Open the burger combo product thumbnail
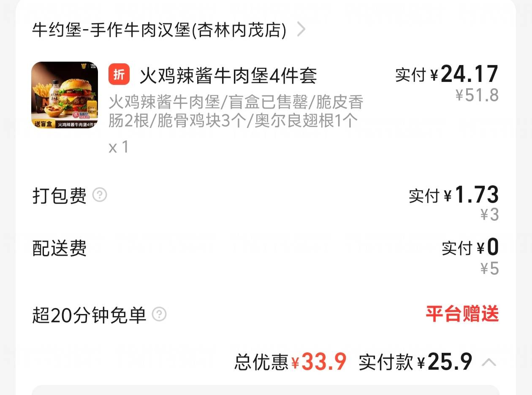Viewport: 532px width, 395px height. point(65,95)
